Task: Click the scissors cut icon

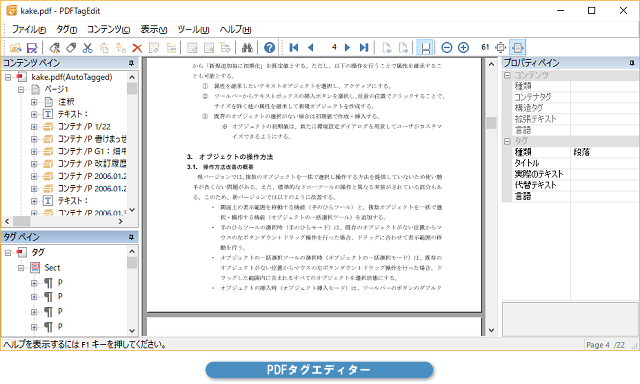Action: pos(87,48)
